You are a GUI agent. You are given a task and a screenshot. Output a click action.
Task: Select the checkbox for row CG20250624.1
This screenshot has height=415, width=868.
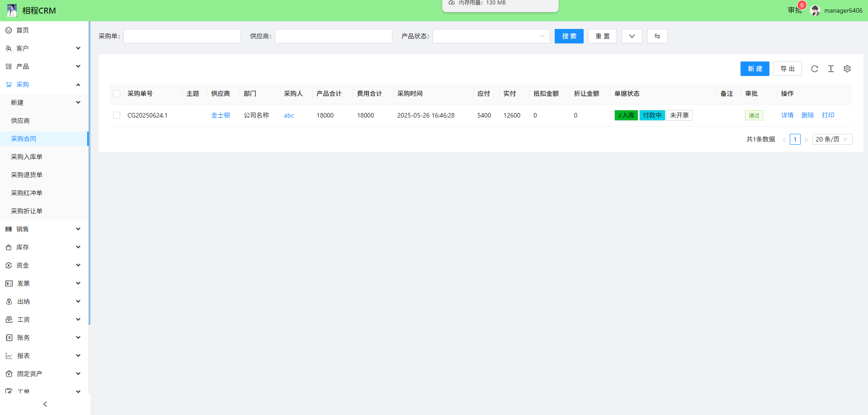[x=117, y=115]
